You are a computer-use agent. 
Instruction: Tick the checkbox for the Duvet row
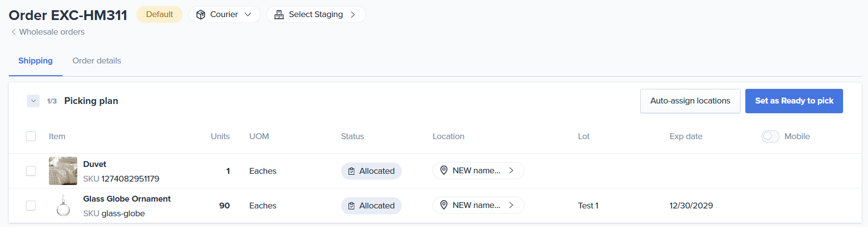(x=31, y=171)
